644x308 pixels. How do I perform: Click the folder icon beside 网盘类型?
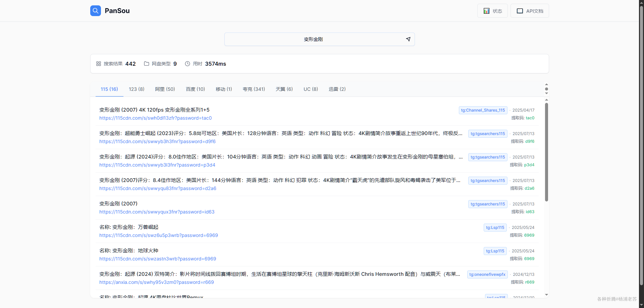(x=147, y=64)
